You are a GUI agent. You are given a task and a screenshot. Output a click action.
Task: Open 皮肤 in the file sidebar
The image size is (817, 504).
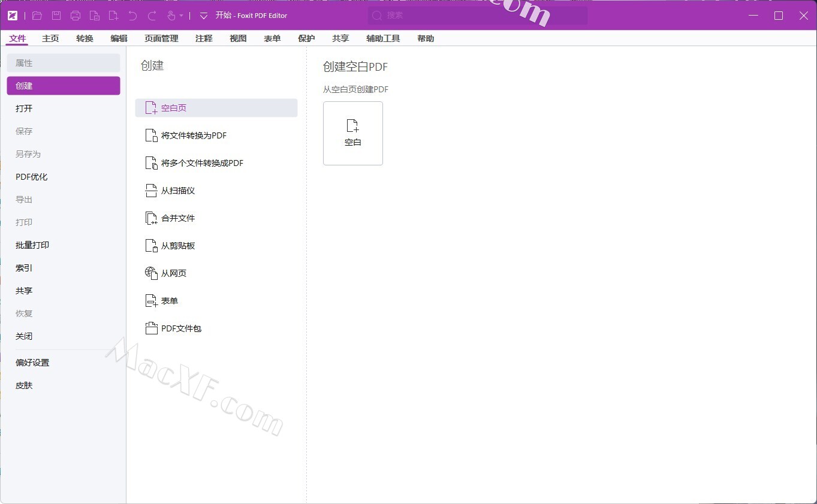coord(64,385)
